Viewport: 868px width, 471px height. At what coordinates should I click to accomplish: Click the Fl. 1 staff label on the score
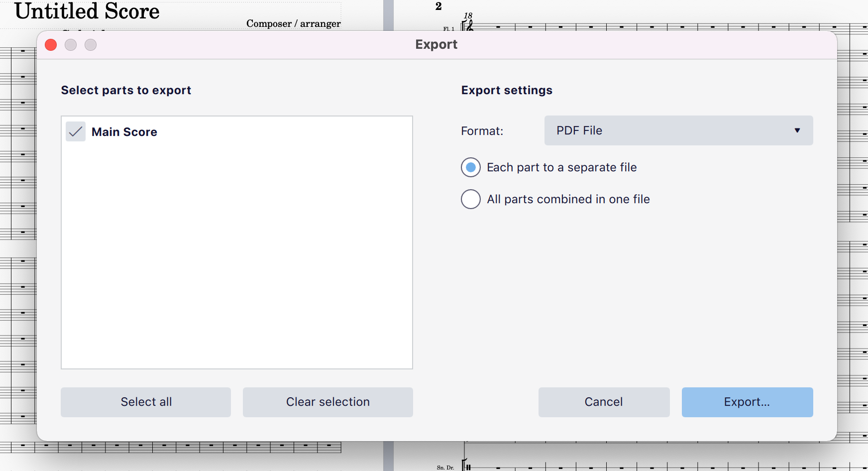(447, 28)
